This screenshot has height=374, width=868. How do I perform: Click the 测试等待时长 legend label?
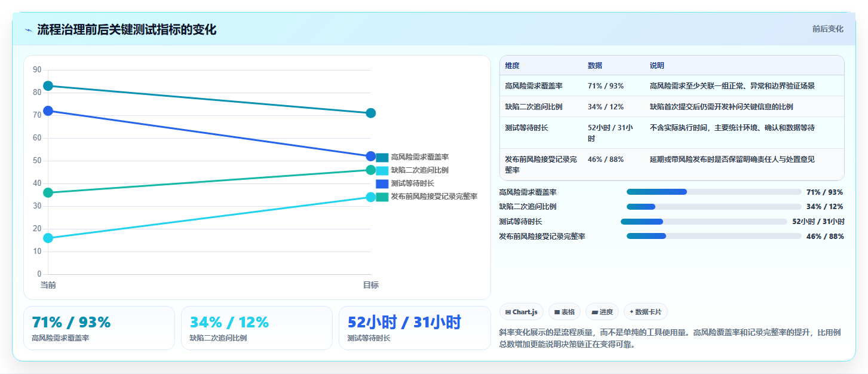point(413,183)
